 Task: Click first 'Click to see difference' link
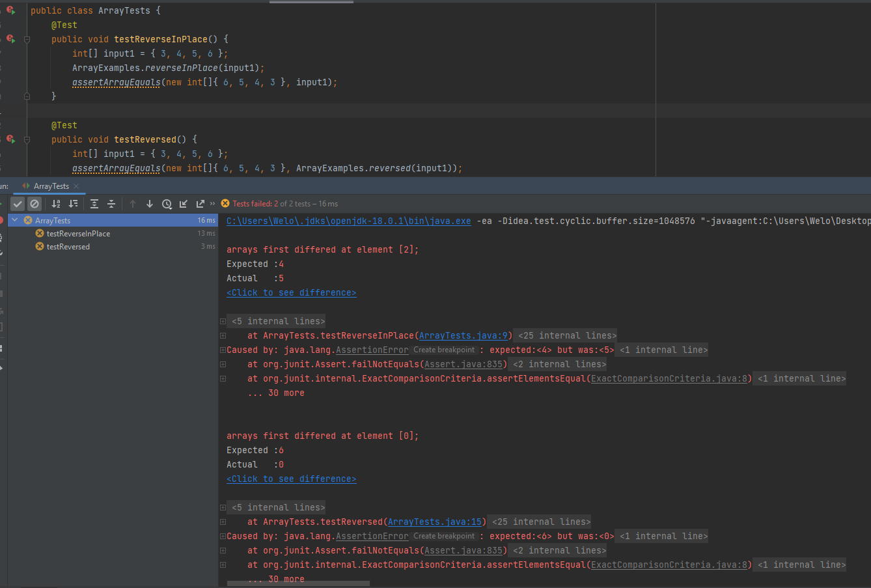click(x=291, y=292)
